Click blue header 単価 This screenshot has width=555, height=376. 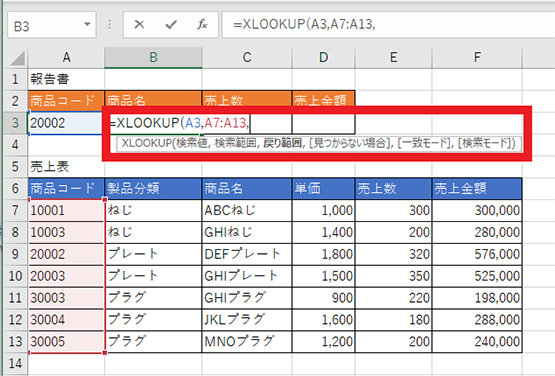coord(324,188)
